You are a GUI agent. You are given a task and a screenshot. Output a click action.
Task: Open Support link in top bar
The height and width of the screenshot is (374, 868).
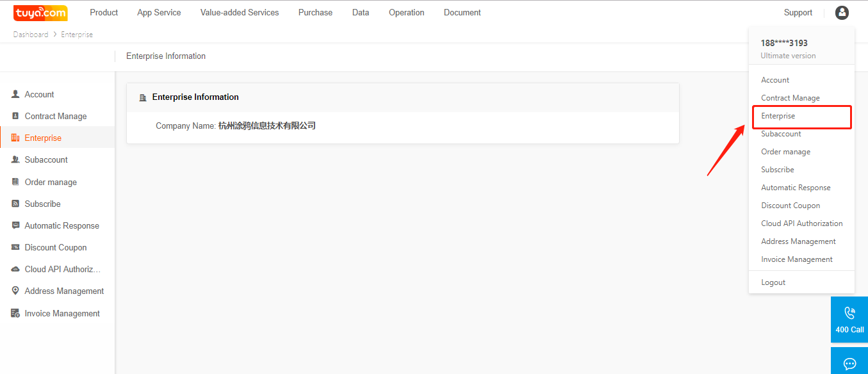798,13
